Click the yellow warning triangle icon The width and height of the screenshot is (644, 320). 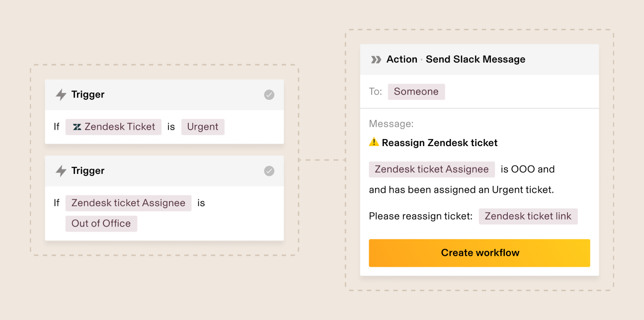click(x=374, y=143)
